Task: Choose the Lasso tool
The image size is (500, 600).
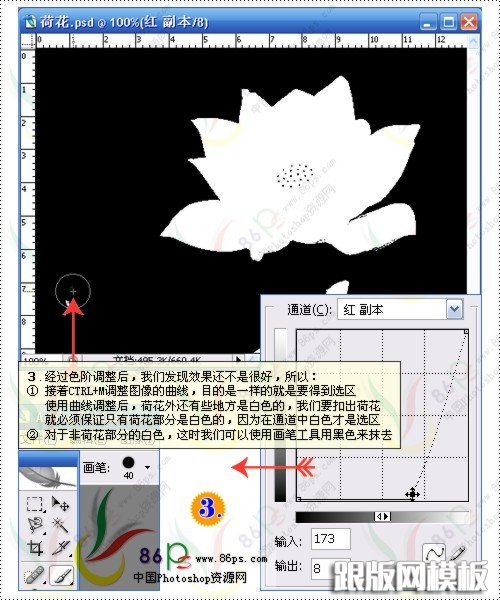Action: point(34,525)
